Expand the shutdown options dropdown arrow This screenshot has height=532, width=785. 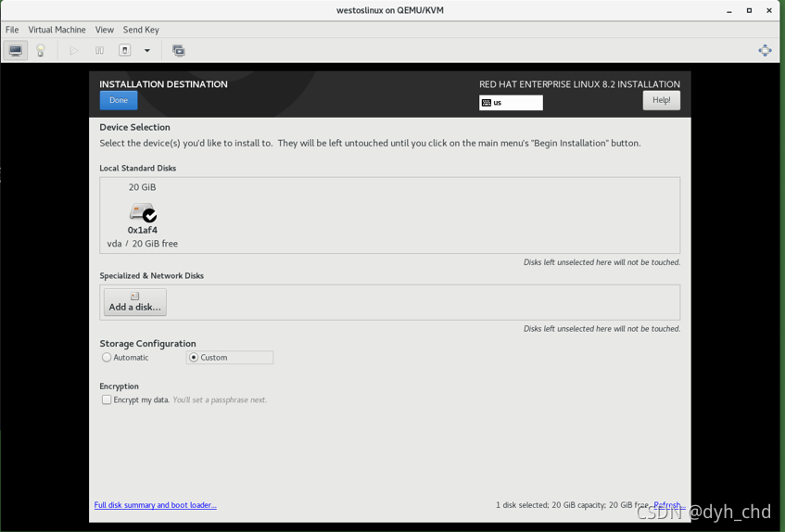click(147, 50)
